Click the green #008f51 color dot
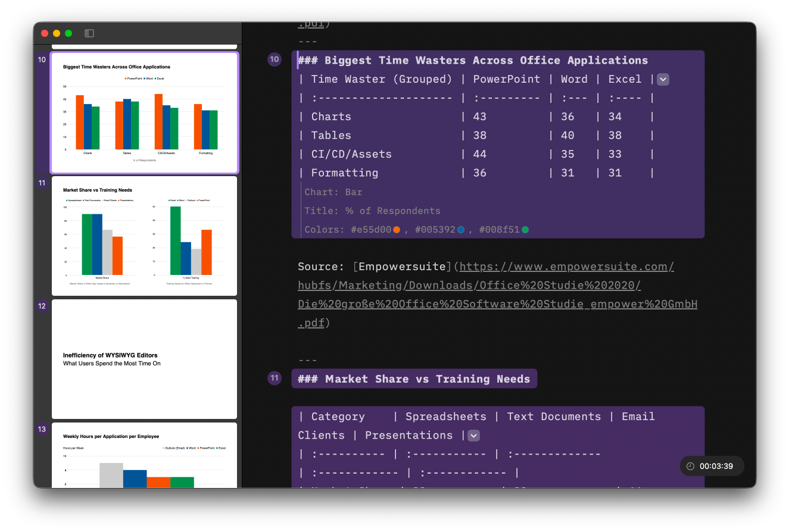 coord(525,229)
